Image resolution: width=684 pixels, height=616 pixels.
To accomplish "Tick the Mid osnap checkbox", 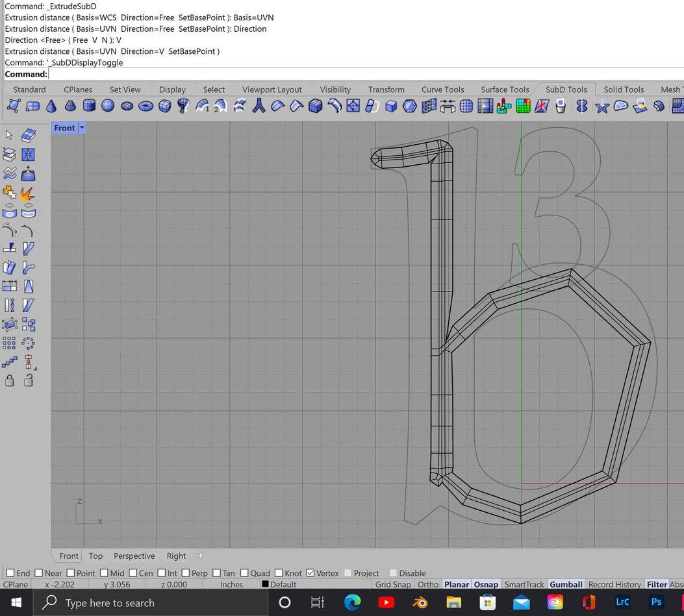I will (105, 573).
